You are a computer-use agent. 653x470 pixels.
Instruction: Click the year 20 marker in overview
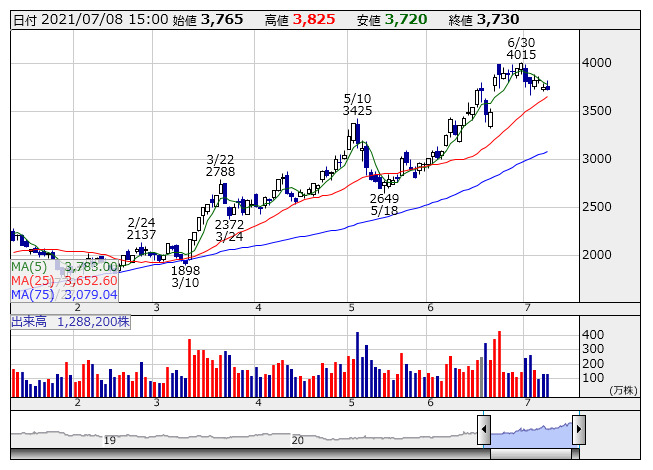point(297,440)
